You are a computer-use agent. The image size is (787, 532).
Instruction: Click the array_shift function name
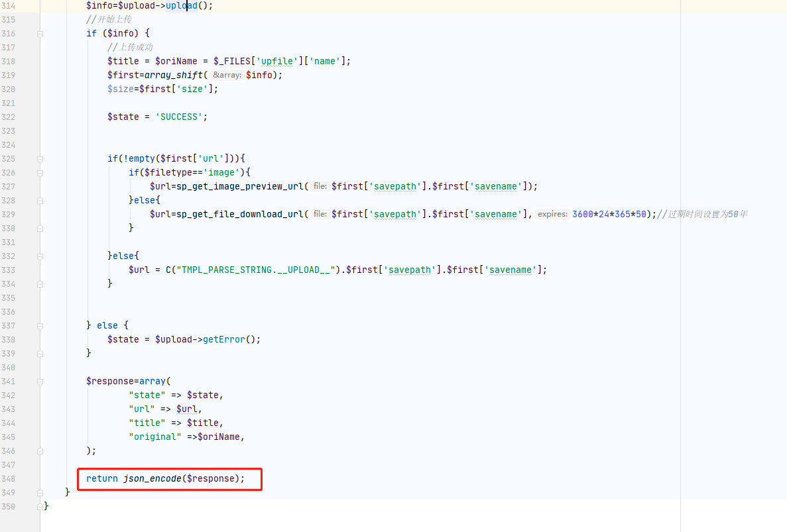coord(174,76)
